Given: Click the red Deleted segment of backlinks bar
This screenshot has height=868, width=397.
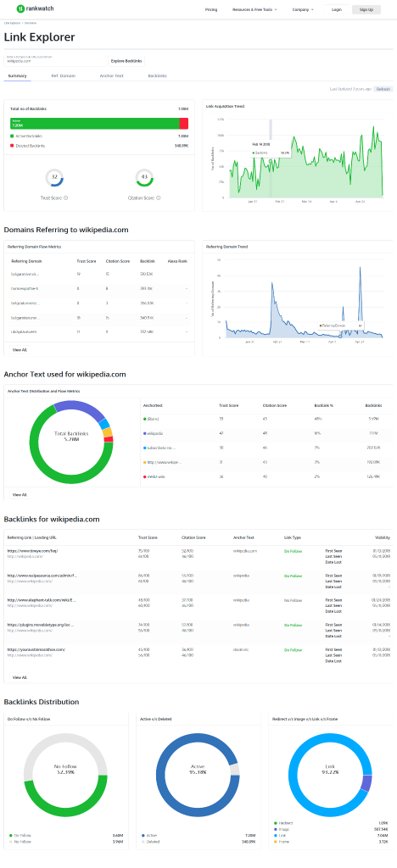Looking at the screenshot, I should [184, 124].
